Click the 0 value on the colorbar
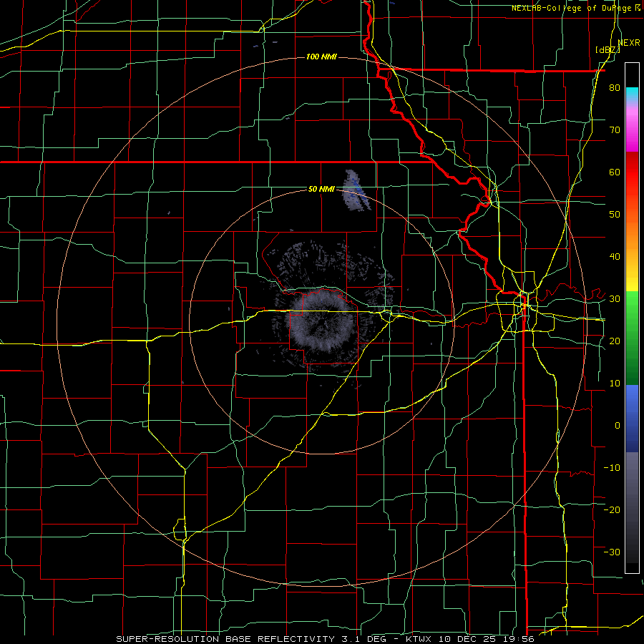The image size is (644, 644). click(x=618, y=426)
